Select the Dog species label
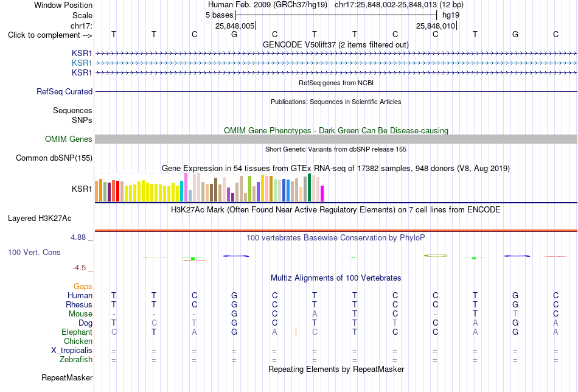 point(86,323)
